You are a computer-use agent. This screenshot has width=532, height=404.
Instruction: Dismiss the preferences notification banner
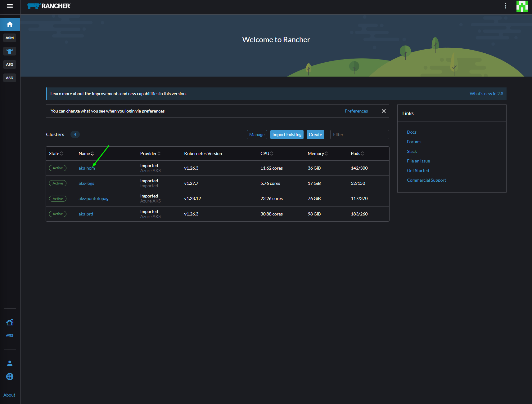[x=384, y=111]
